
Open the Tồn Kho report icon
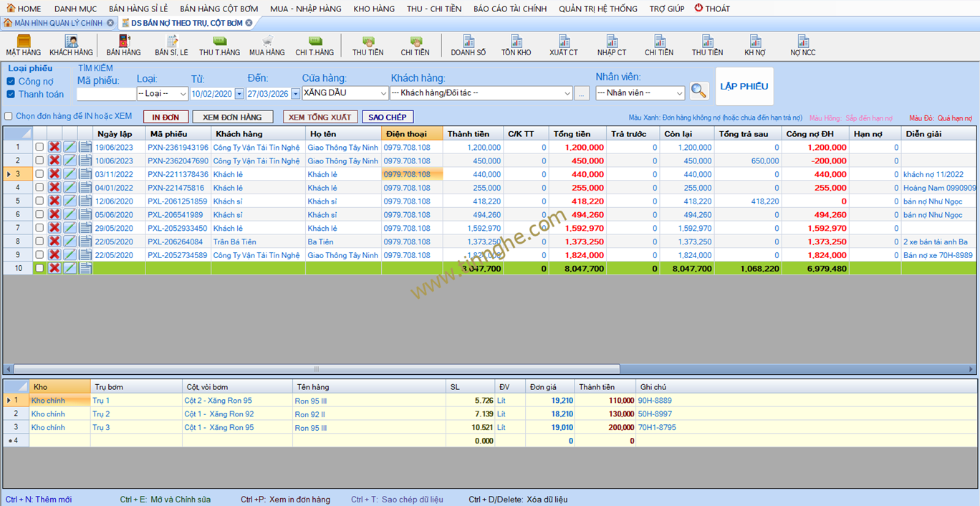coord(516,45)
